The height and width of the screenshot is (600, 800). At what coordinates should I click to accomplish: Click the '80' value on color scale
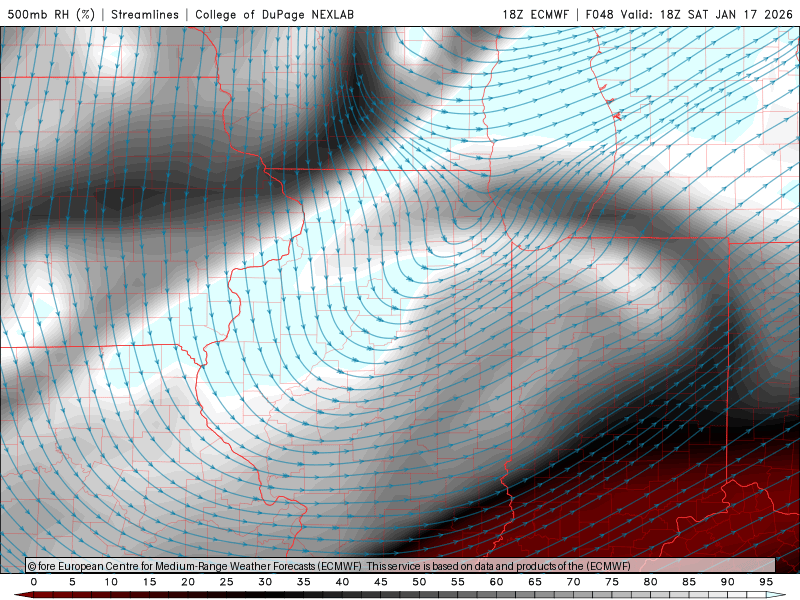pyautogui.click(x=651, y=582)
